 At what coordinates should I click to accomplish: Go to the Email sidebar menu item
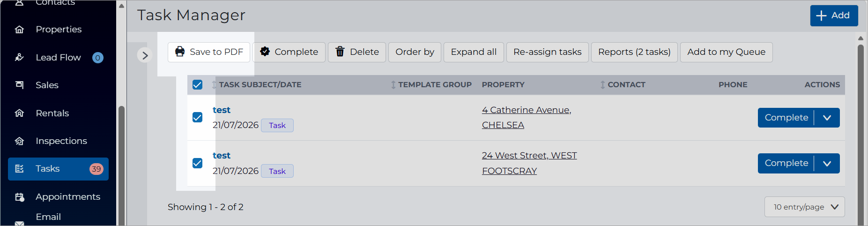[48, 217]
